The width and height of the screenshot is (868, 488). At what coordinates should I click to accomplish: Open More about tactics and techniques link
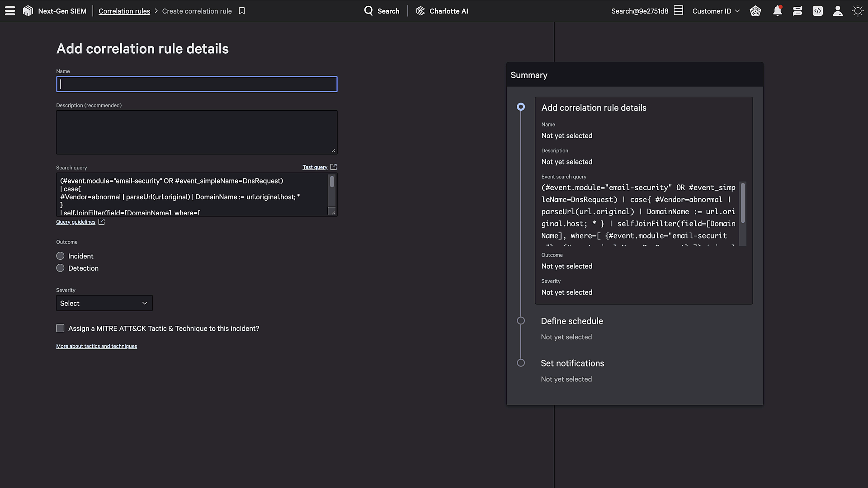pos(97,346)
